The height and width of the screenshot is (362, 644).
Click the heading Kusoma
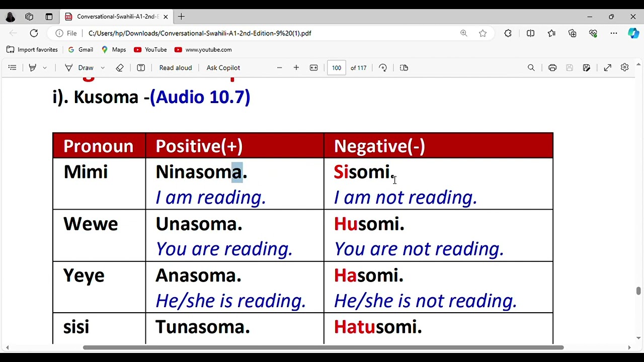coord(106,97)
